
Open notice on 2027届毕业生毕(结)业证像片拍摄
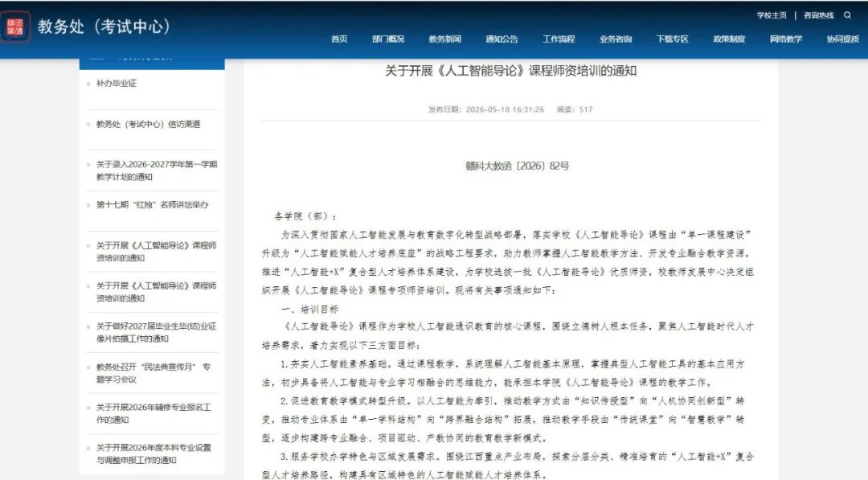[156, 332]
